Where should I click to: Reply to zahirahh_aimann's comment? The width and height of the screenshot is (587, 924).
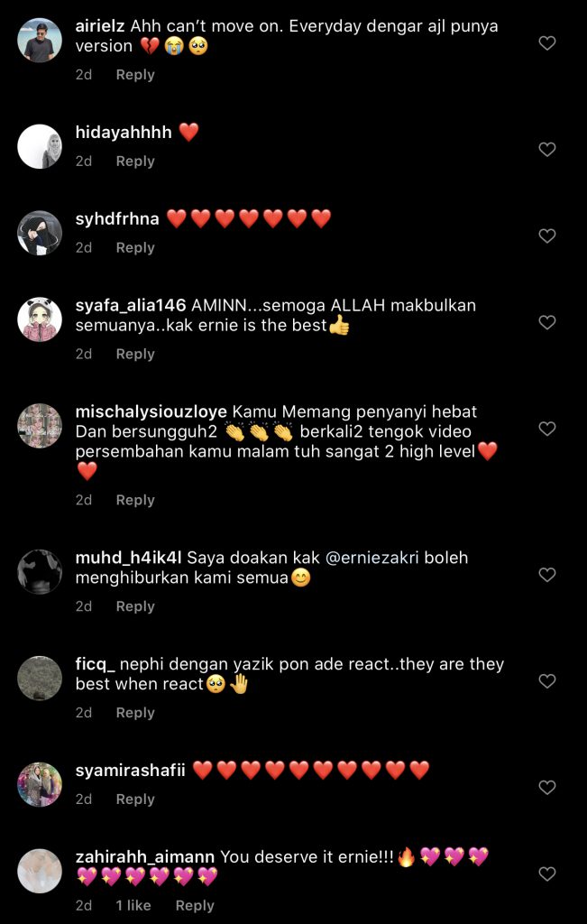195,906
